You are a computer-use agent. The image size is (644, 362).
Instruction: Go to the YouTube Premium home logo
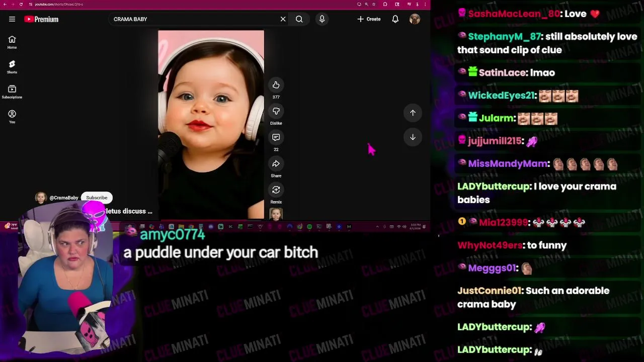(x=41, y=19)
